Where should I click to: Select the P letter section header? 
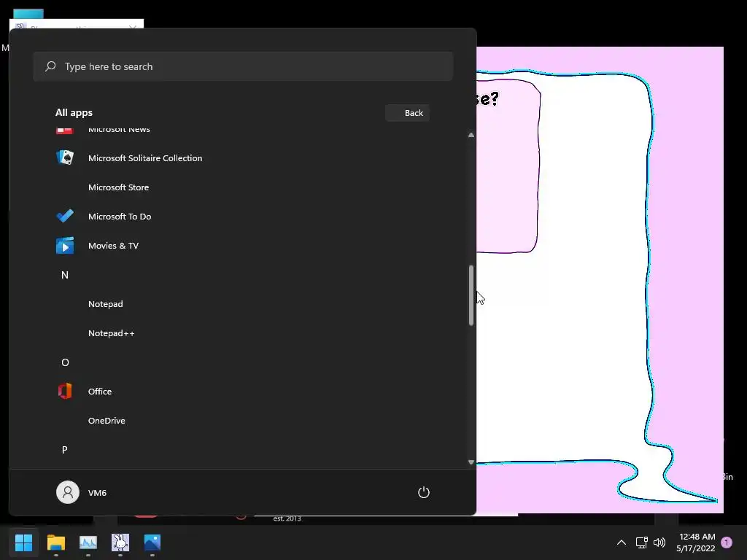pyautogui.click(x=65, y=449)
